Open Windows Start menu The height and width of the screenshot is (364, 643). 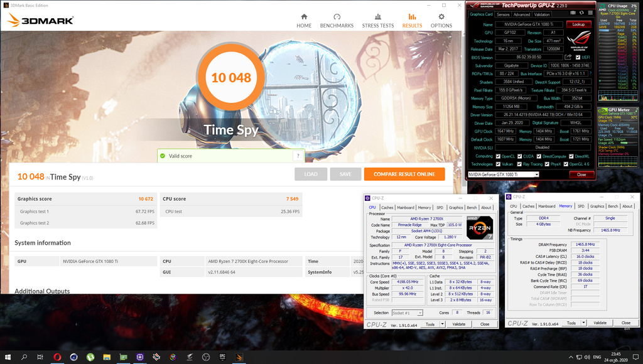[x=8, y=357]
